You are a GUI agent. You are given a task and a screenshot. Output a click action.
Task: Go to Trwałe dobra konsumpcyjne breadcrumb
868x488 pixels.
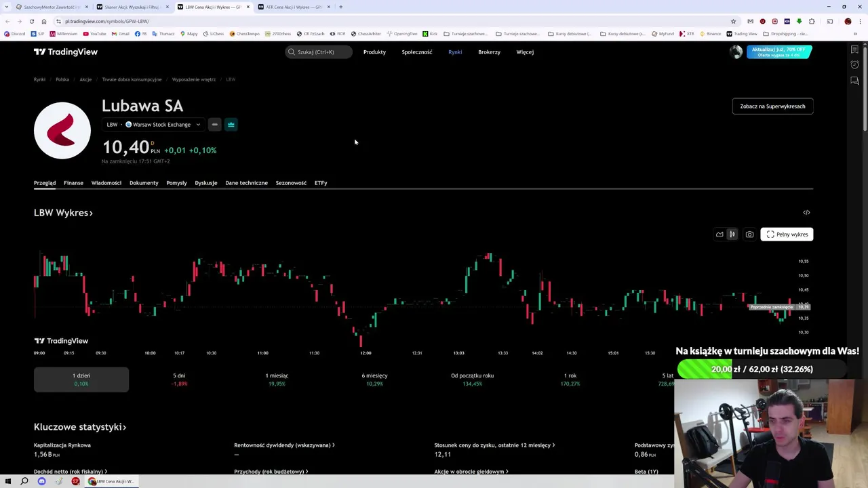tap(132, 79)
